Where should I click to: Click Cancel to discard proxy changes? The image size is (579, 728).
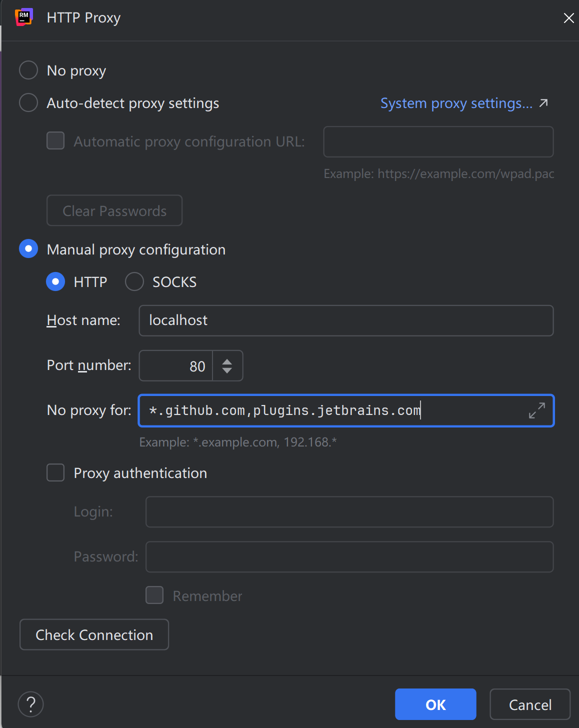click(529, 704)
